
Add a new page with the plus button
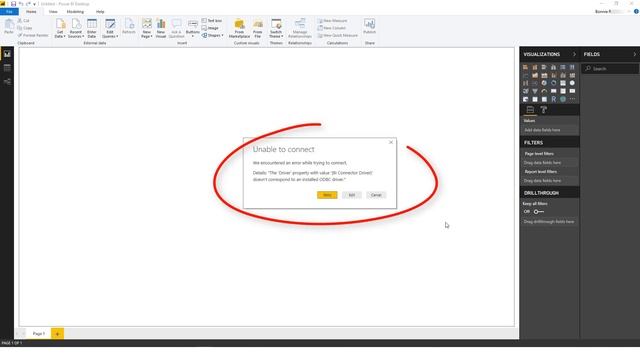click(57, 333)
